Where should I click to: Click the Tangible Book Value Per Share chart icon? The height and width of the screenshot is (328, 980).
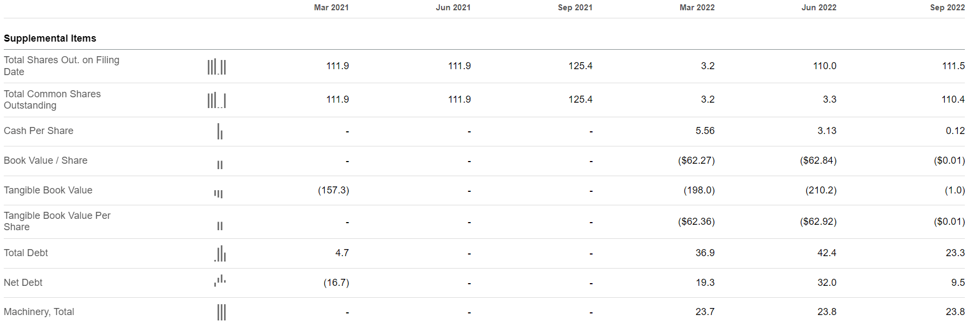(x=220, y=226)
